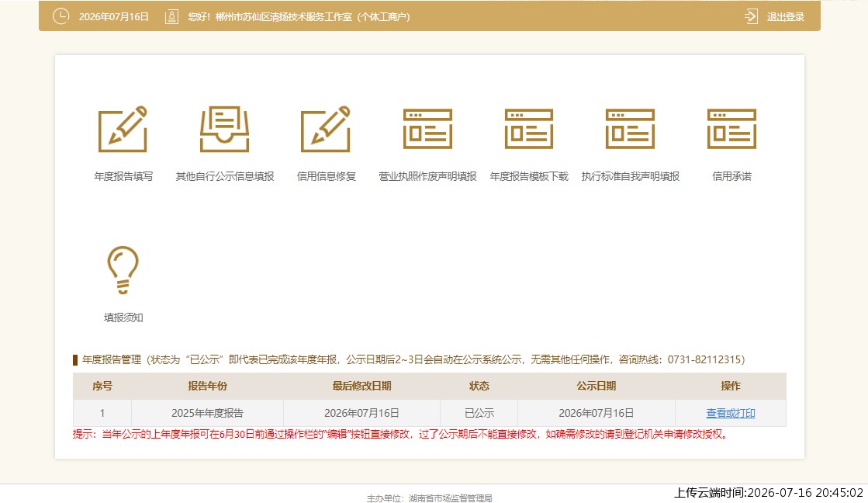Open the 信用信息修复 pencil icon
This screenshot has width=868, height=503.
pos(326,129)
